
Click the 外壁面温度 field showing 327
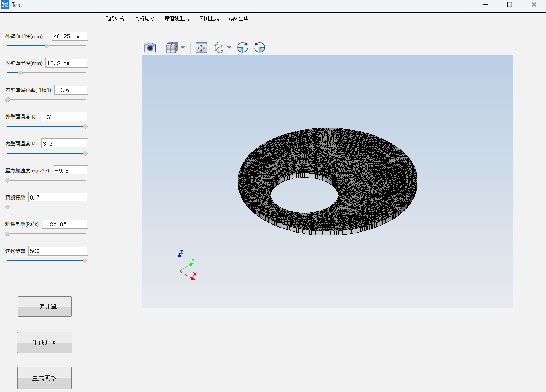pos(64,117)
